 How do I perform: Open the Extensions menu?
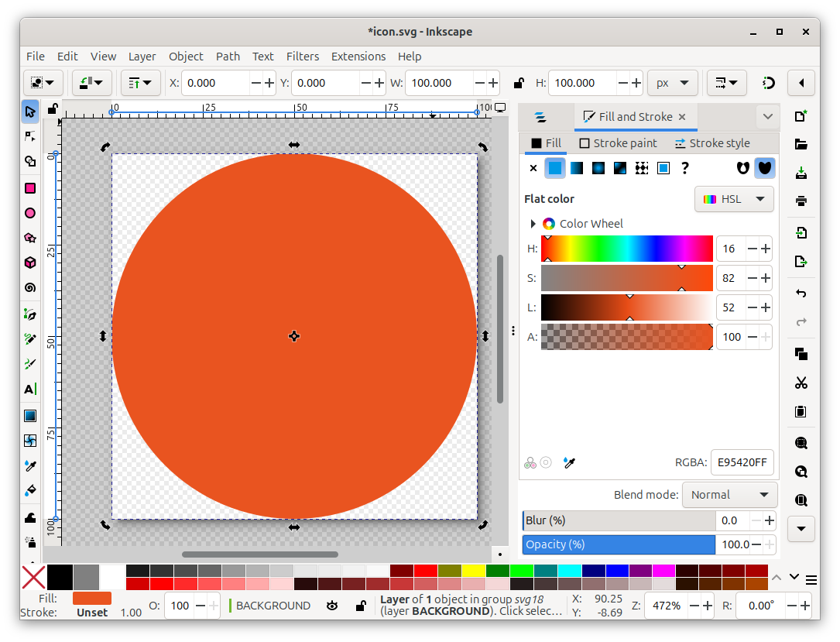pos(358,57)
